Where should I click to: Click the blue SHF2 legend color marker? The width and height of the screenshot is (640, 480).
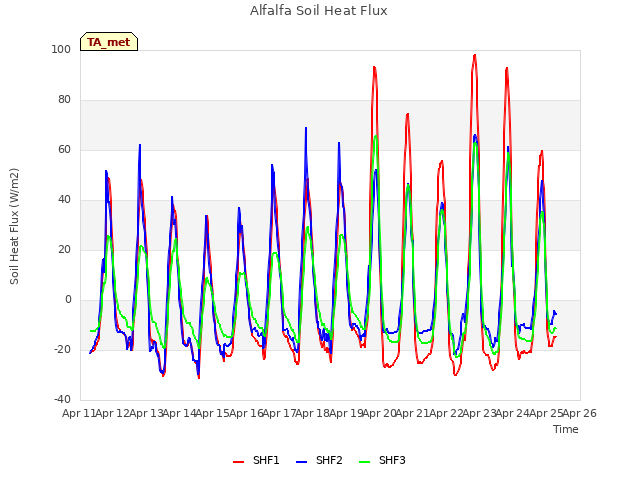pos(301,462)
